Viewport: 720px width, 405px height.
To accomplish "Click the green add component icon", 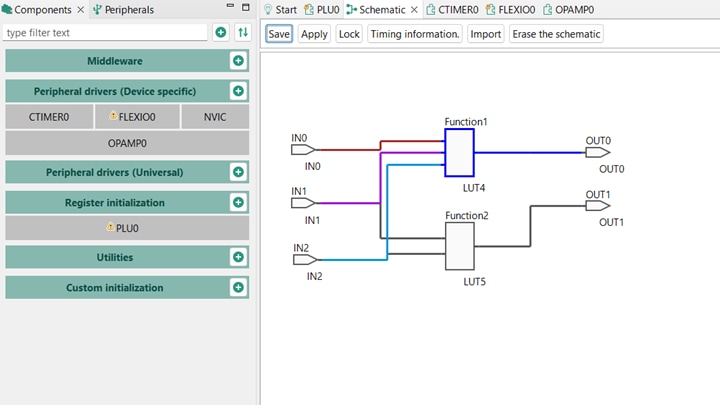I will point(221,33).
